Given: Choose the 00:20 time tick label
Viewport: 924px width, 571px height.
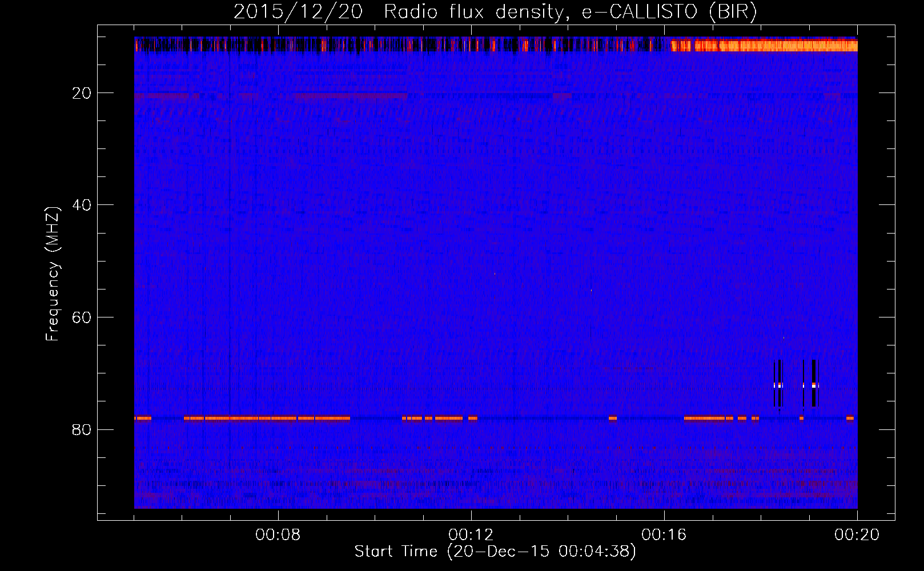Looking at the screenshot, I should [x=857, y=535].
